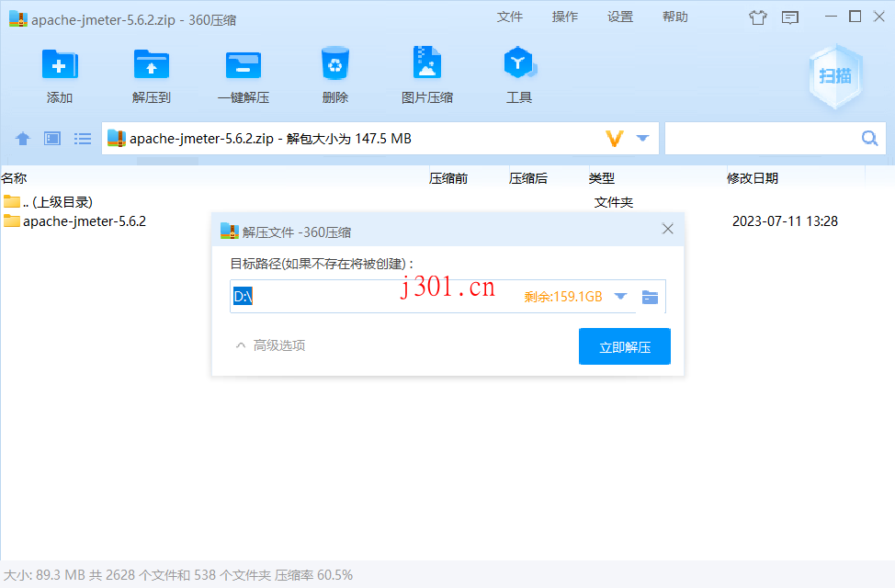Click the 扫描 (Scan) hexagon button
Image resolution: width=895 pixels, height=588 pixels.
tap(835, 76)
